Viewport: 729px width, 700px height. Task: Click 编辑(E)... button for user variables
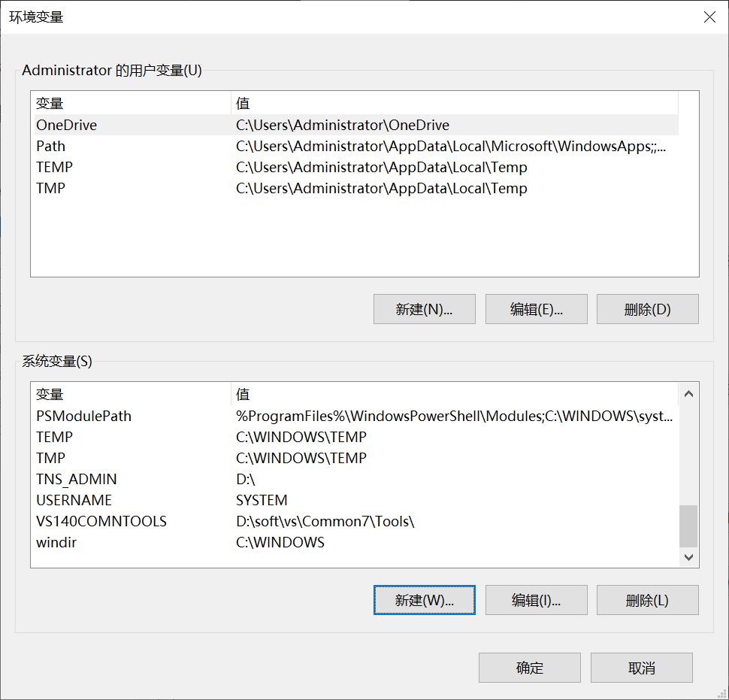pos(537,309)
